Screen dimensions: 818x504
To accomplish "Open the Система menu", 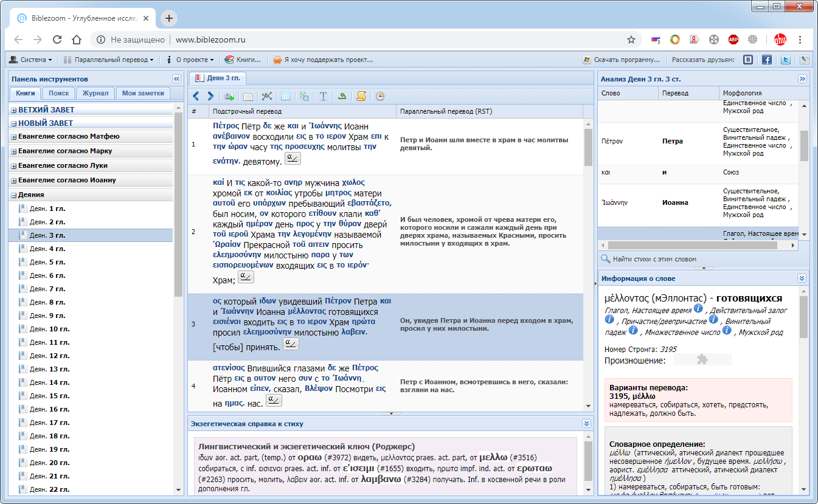I will (x=31, y=60).
